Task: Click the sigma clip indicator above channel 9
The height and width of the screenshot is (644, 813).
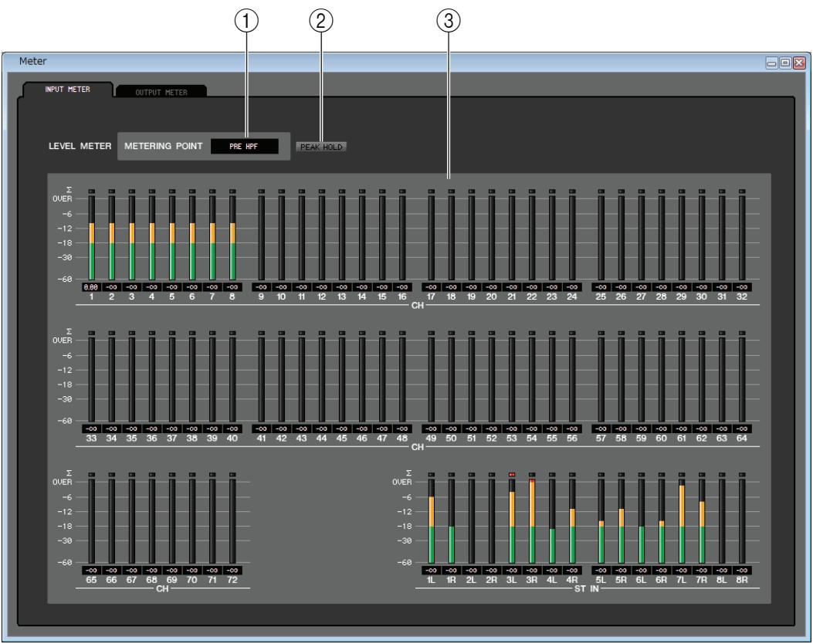Action: (261, 192)
